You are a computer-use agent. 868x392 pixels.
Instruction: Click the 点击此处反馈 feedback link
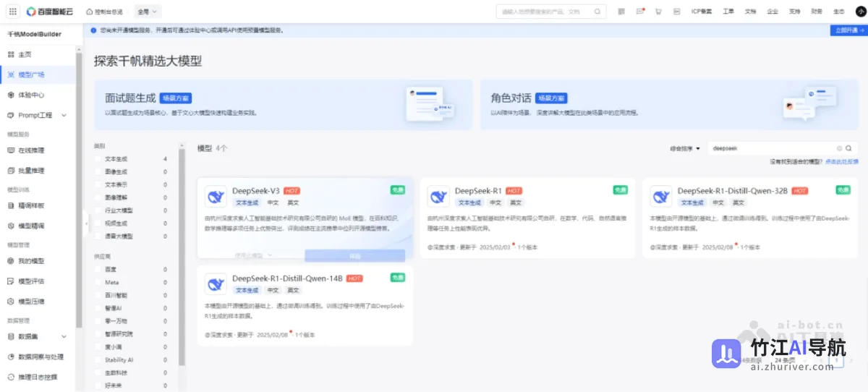(x=842, y=161)
